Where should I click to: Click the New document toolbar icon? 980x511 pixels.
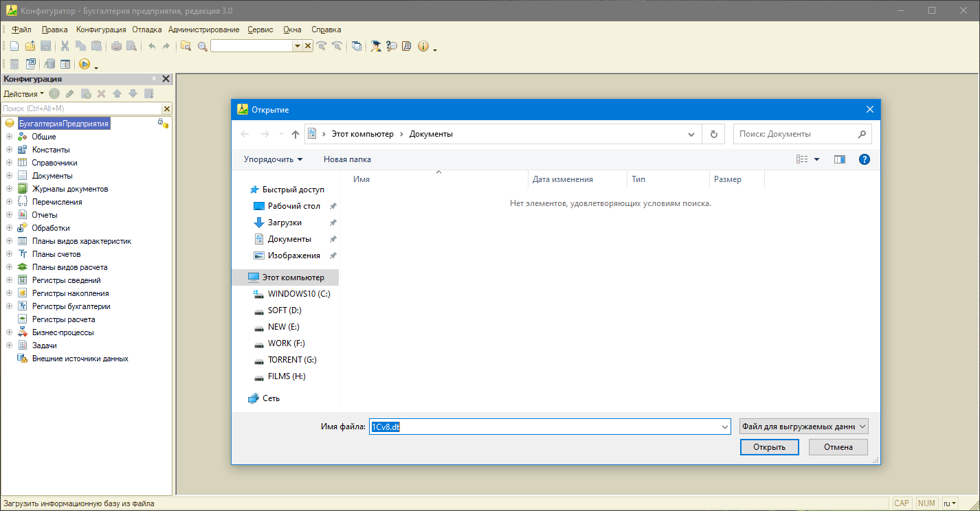pos(14,46)
